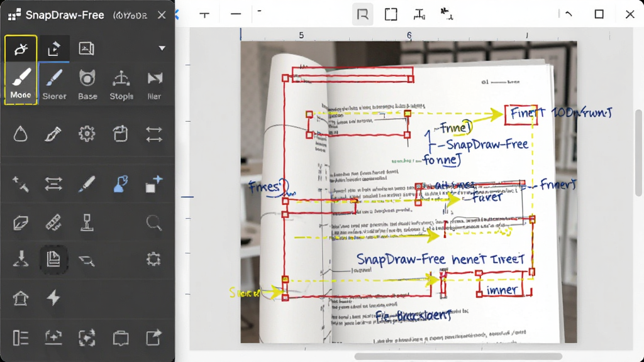The image size is (644, 362).
Task: Click the magnifier search tool
Action: point(153,222)
